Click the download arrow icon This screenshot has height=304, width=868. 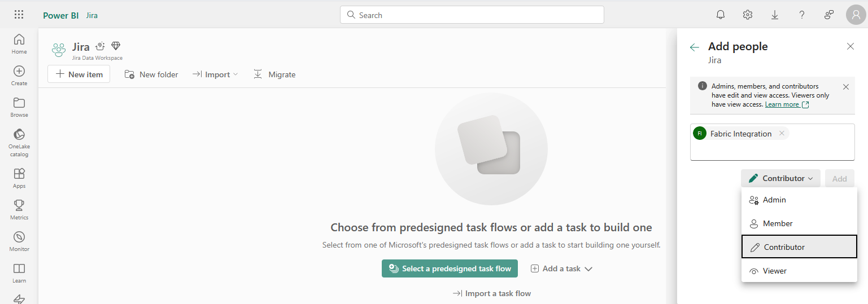[x=775, y=15]
